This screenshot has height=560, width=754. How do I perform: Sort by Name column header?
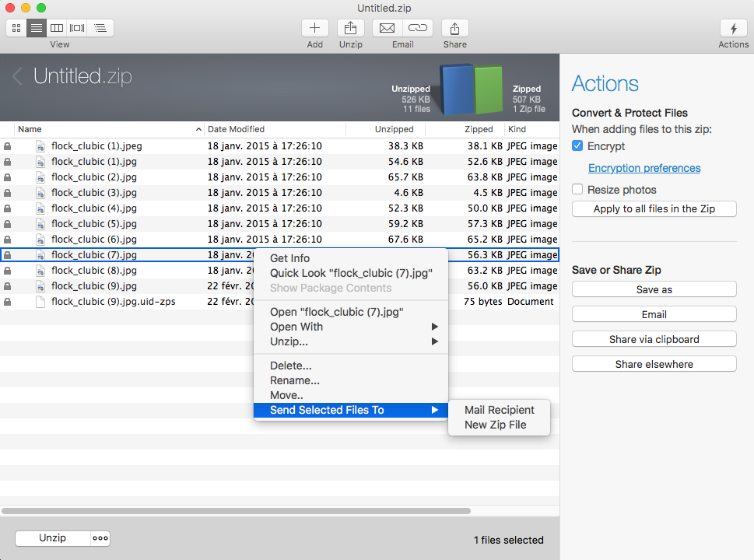tap(108, 129)
